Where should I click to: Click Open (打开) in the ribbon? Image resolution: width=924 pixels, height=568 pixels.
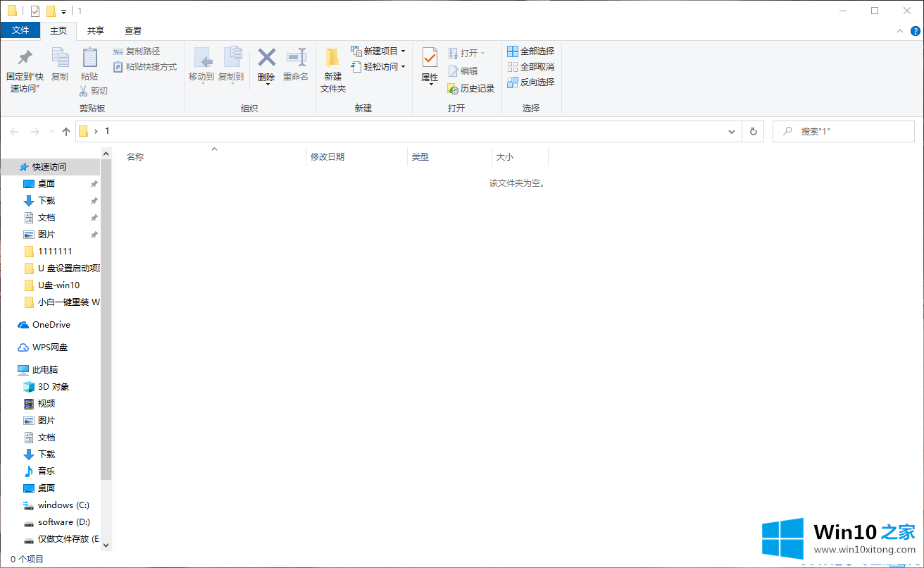(467, 54)
